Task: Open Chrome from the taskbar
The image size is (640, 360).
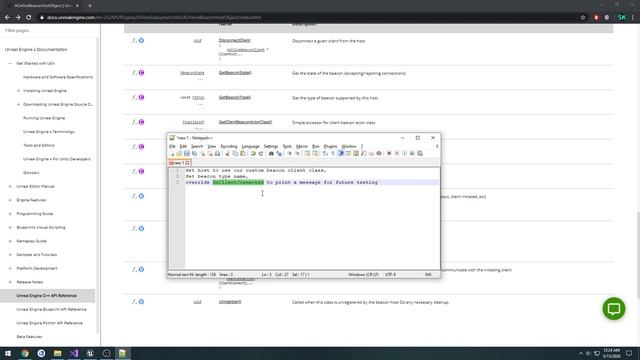Action: pos(25,353)
